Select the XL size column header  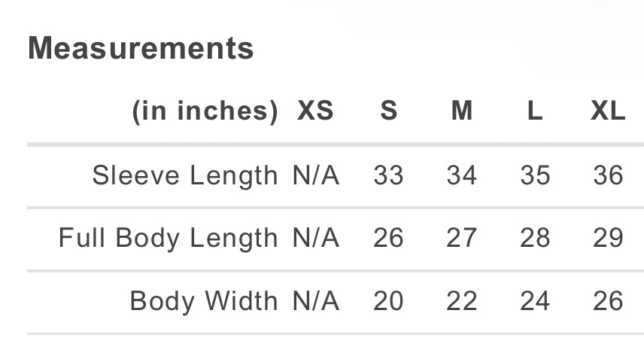pos(608,111)
